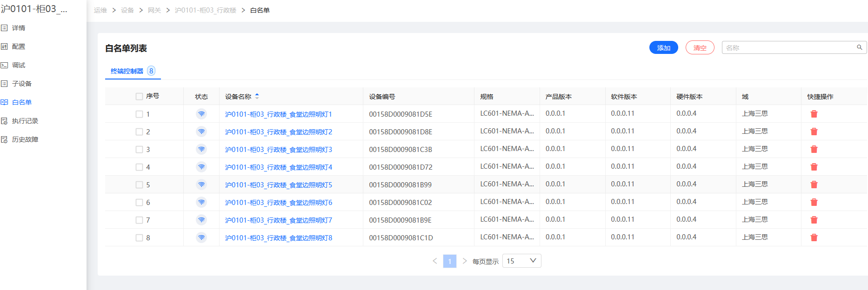Click the search magnifier icon
The width and height of the screenshot is (868, 290).
click(860, 47)
